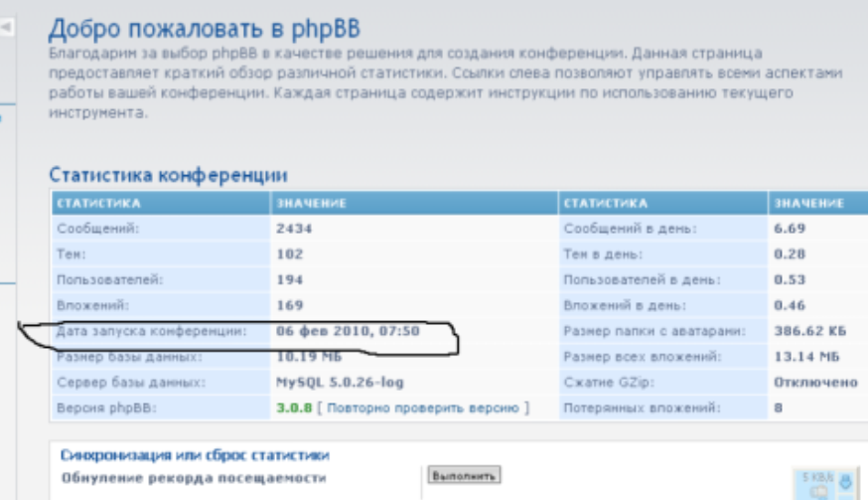The width and height of the screenshot is (868, 500).
Task: Select the 'Сообщений в день:' label
Action: pos(630,229)
